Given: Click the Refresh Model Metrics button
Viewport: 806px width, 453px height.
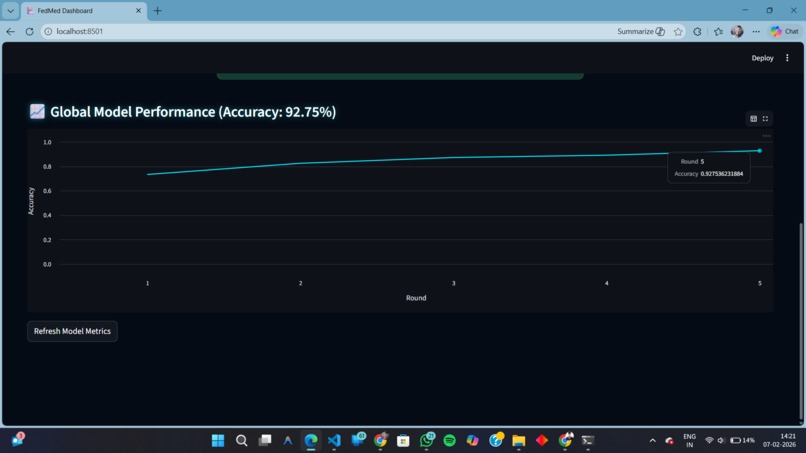Looking at the screenshot, I should (72, 331).
